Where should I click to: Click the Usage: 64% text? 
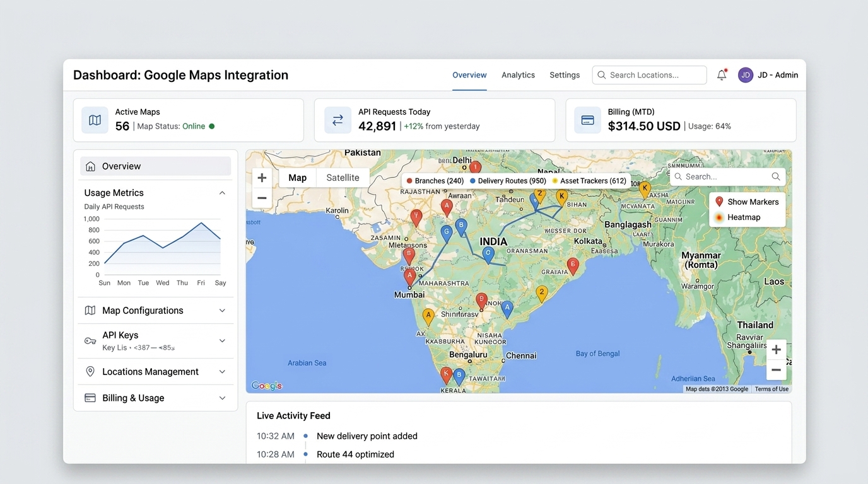[710, 126]
